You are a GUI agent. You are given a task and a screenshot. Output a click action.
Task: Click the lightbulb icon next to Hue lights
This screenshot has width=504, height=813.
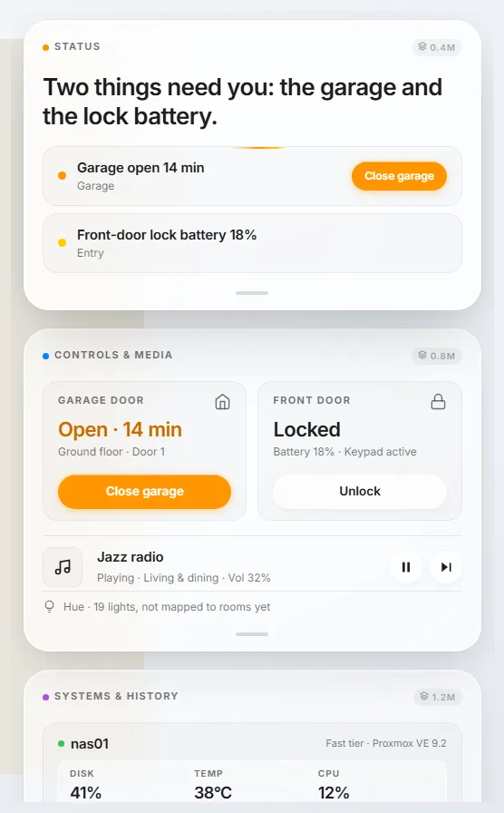point(49,606)
